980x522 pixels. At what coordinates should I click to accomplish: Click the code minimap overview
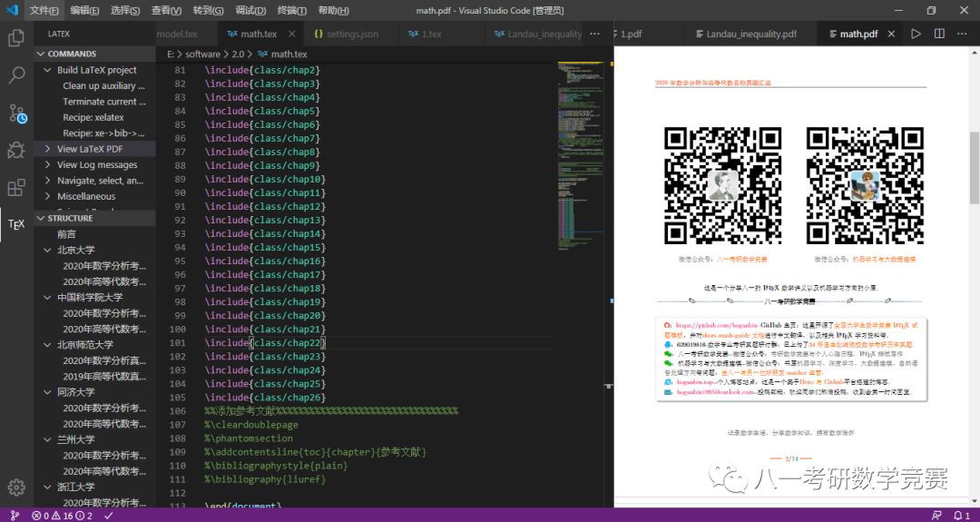tap(581, 156)
